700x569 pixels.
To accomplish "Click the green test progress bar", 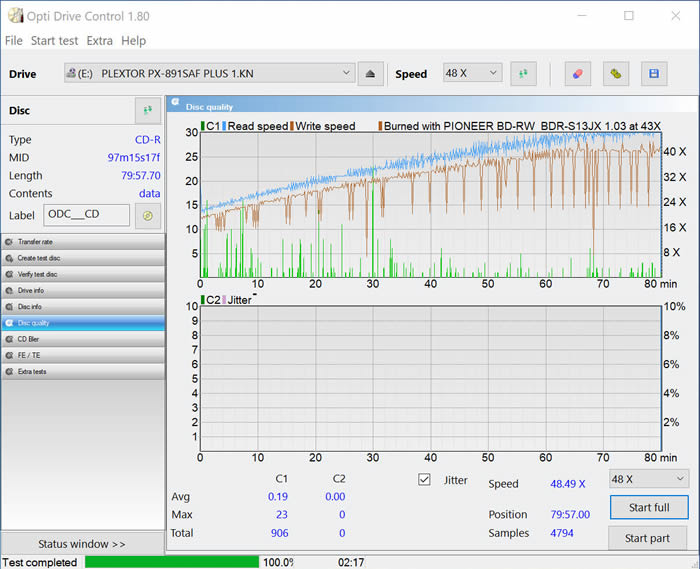I will pos(172,562).
